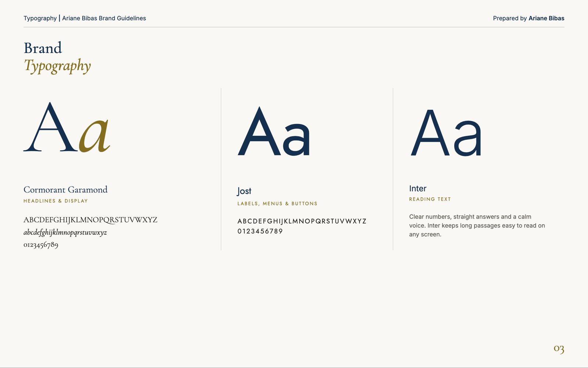Click the 'READING TEXT' label
The image size is (588, 368).
point(430,199)
